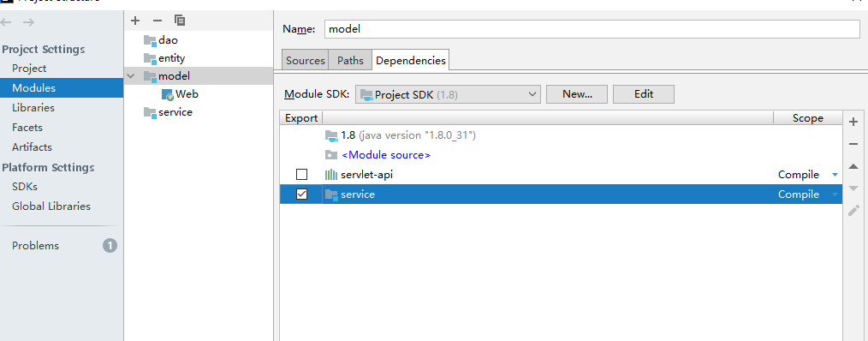Image resolution: width=868 pixels, height=341 pixels.
Task: Click the dao module folder icon
Action: pyautogui.click(x=150, y=40)
